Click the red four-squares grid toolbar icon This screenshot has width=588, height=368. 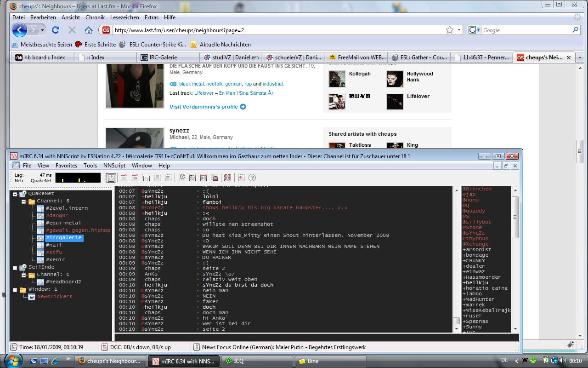[227, 178]
